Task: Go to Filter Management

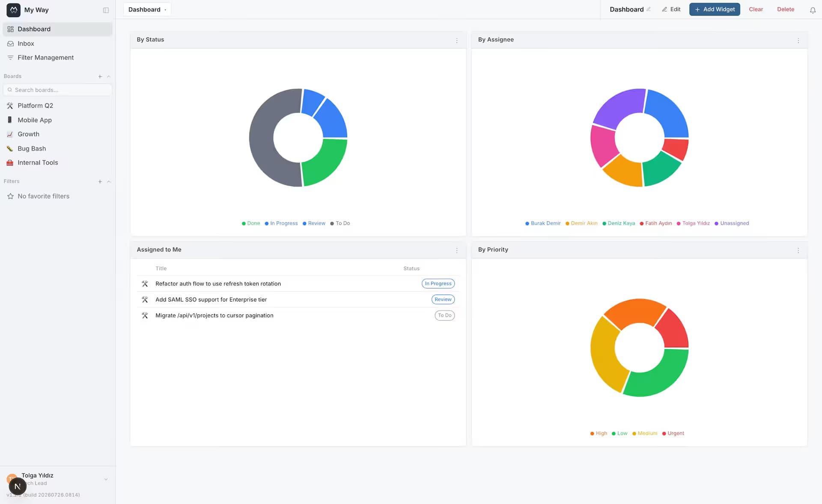Action: pos(57,58)
